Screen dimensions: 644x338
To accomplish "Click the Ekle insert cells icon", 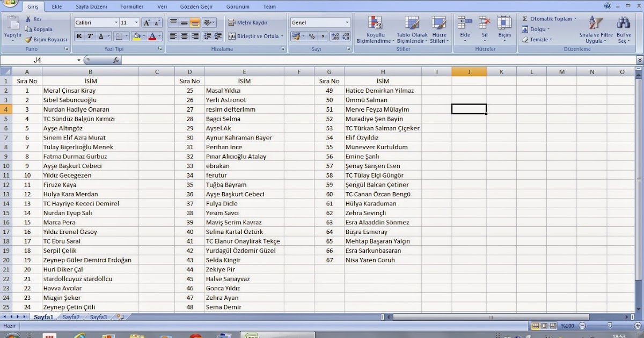I will coord(465,23).
